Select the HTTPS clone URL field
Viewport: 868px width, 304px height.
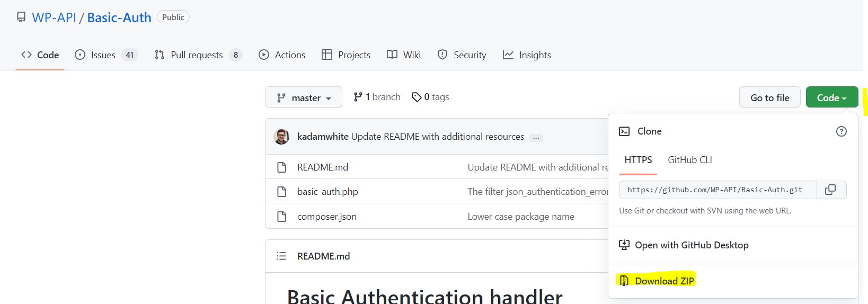(x=718, y=190)
